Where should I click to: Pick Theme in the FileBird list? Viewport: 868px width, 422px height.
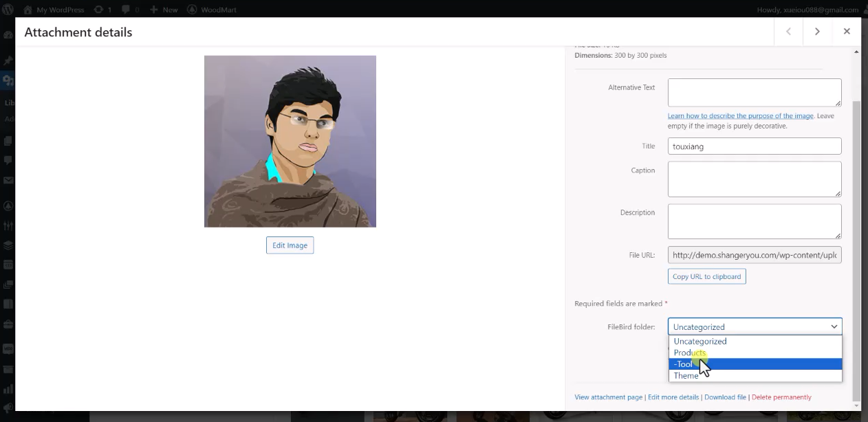coord(686,376)
